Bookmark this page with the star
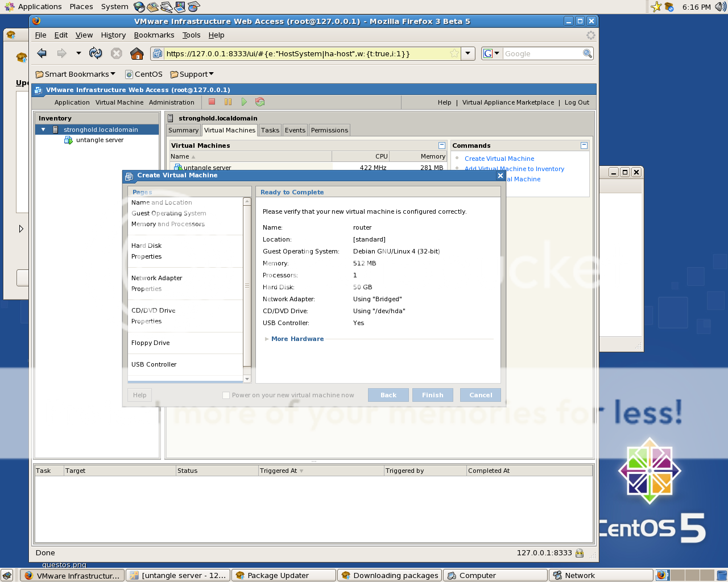This screenshot has width=728, height=582. click(x=454, y=53)
